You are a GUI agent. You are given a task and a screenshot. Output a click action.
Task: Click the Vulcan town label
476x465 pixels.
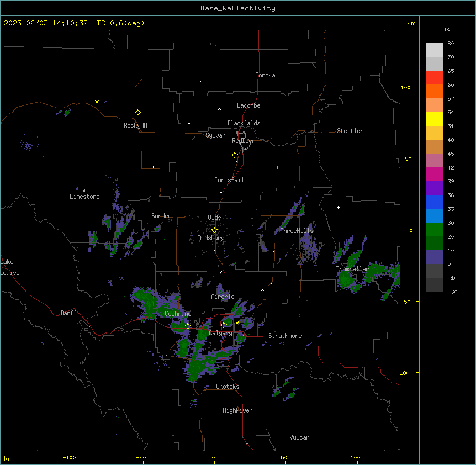(x=300, y=437)
